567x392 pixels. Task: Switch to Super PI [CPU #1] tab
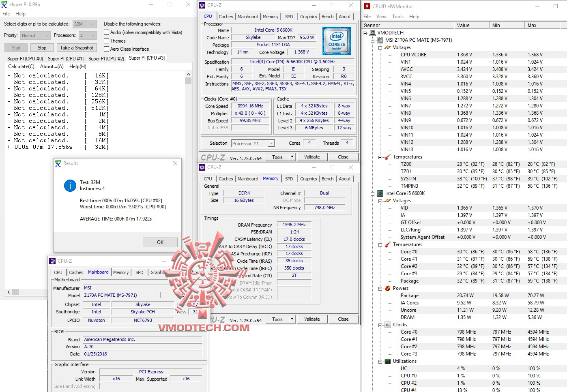[x=66, y=59]
